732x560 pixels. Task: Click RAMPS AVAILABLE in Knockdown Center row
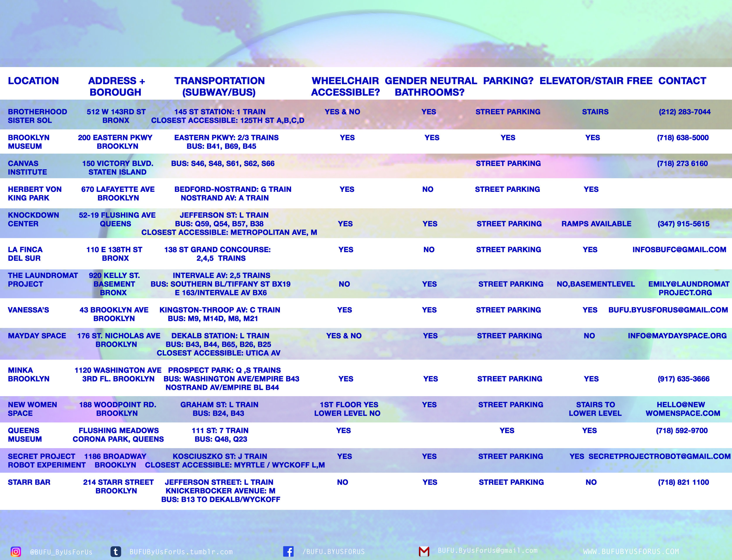596,224
